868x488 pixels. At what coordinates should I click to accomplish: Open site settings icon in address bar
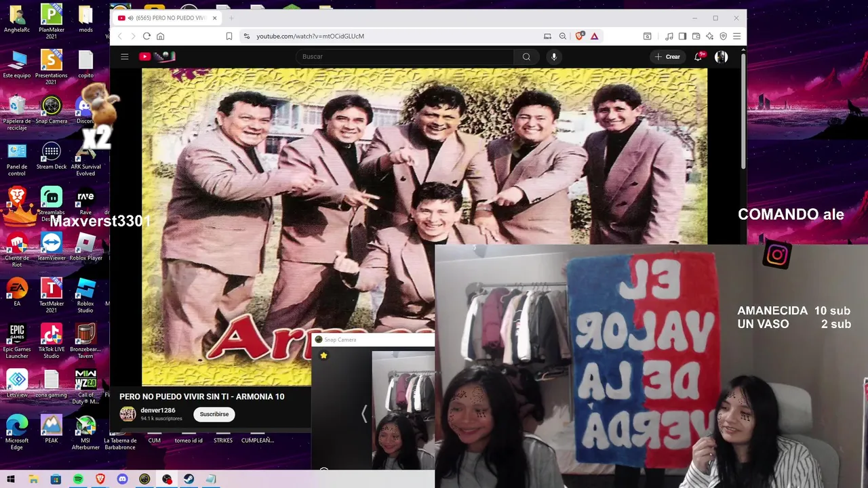tap(246, 36)
